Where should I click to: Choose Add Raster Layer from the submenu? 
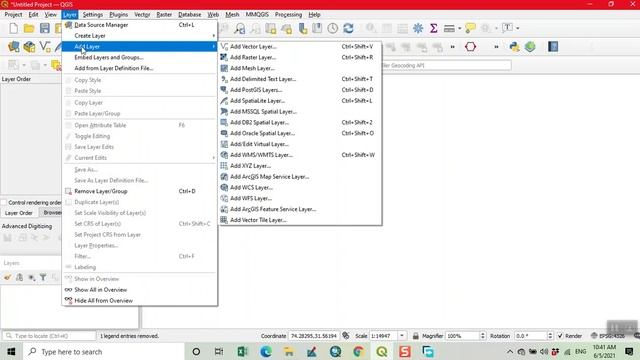[300, 57]
